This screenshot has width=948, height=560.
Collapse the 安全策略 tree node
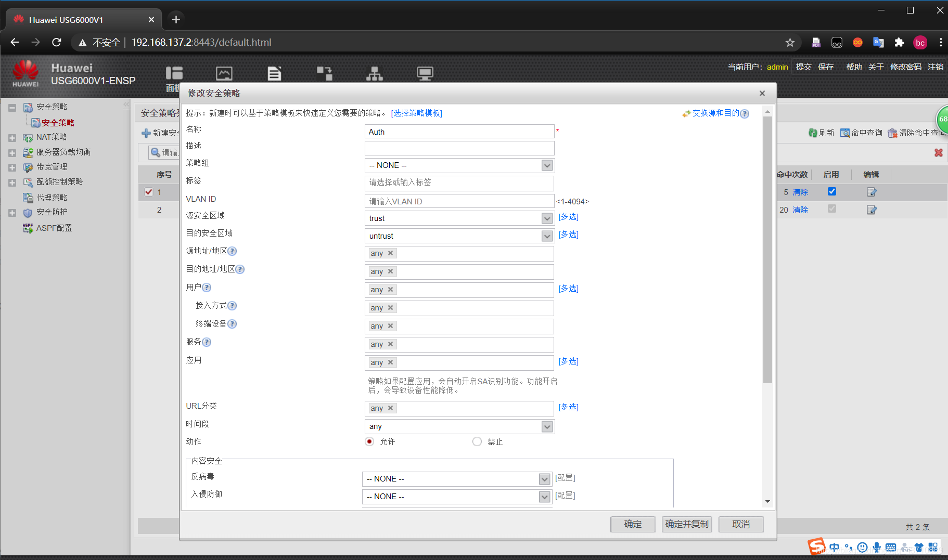pos(12,108)
